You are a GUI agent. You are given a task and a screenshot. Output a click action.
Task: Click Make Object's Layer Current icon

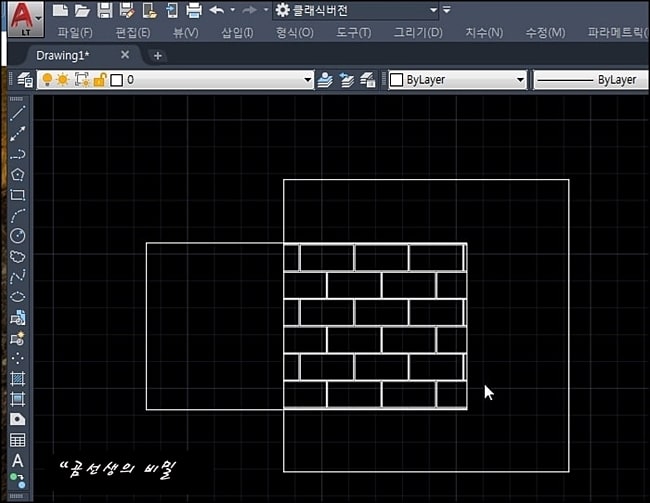coord(325,80)
